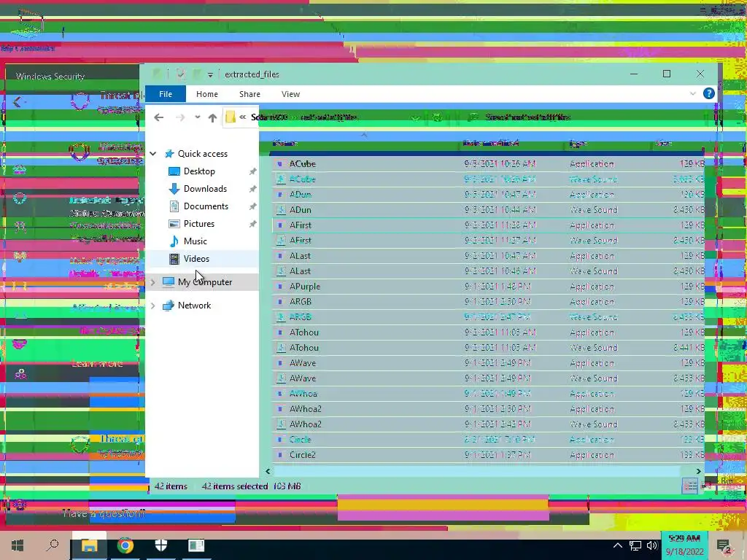Click the Desktop folder icon in the sidebar
The width and height of the screenshot is (747, 560).
click(174, 171)
